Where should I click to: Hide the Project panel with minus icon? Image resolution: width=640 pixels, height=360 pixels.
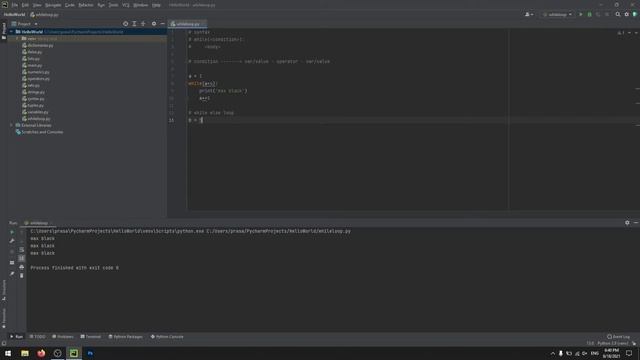[x=162, y=24]
